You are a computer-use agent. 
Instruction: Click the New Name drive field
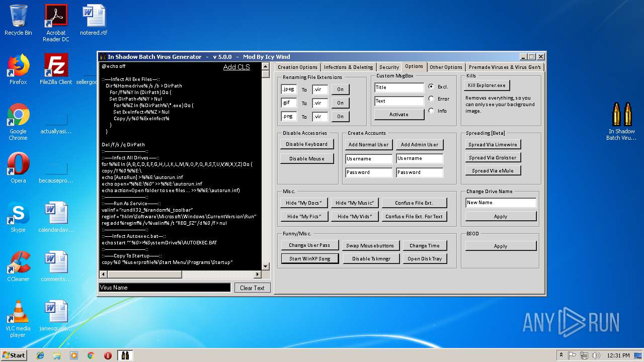(x=501, y=203)
